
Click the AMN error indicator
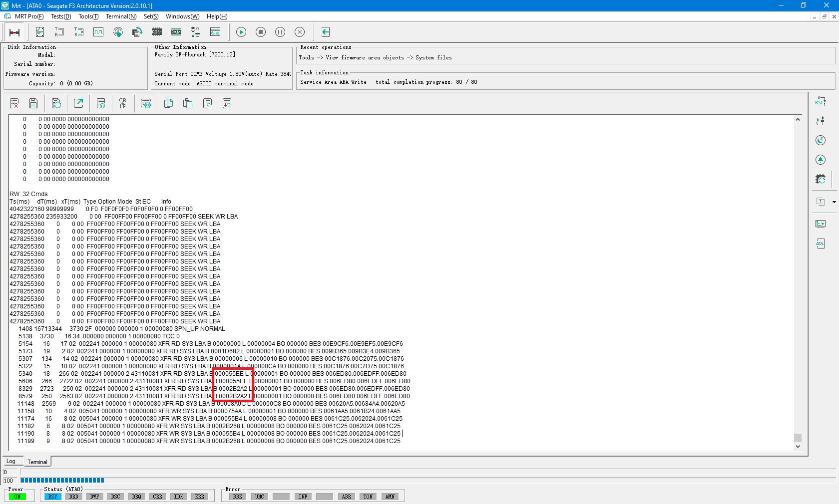pos(390,497)
